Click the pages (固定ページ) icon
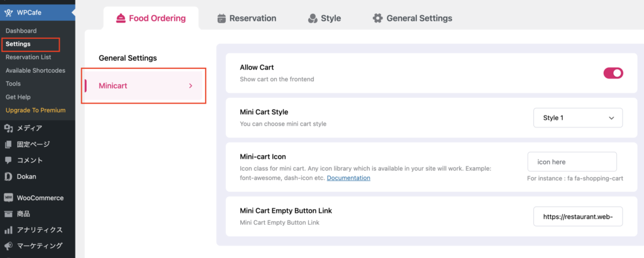The height and width of the screenshot is (258, 644). pos(8,144)
